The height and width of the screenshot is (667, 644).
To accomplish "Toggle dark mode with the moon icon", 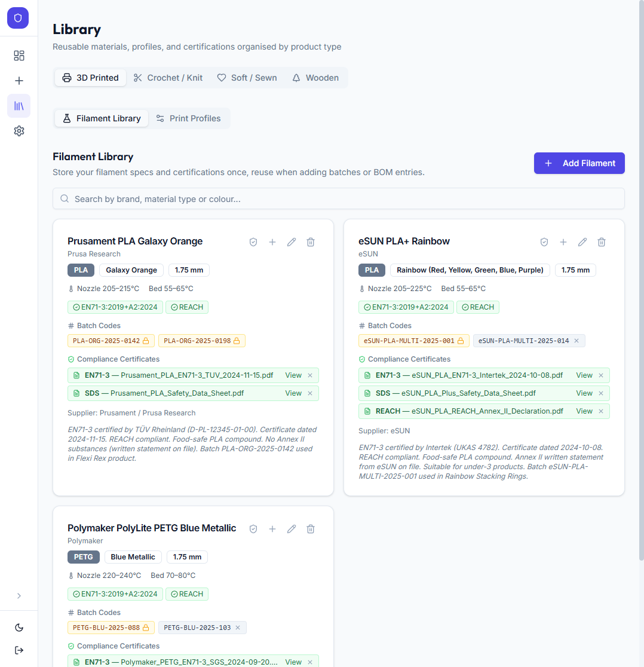I will coord(19,628).
